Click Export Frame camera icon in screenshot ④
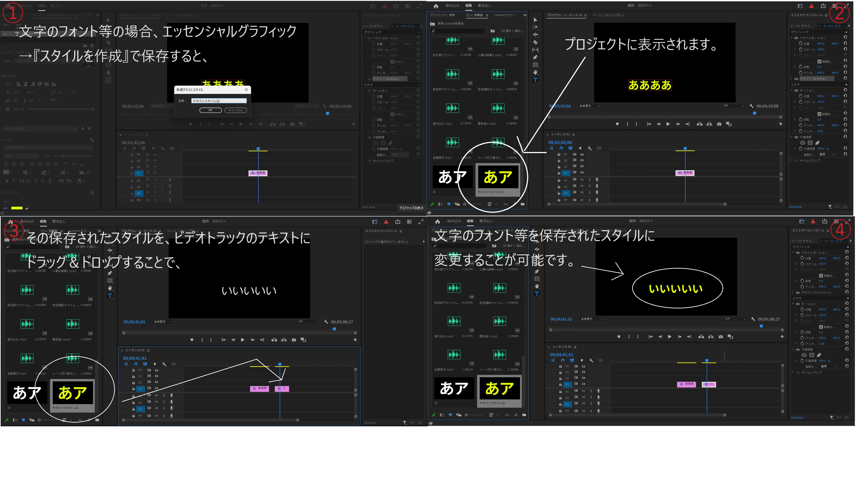 point(721,337)
